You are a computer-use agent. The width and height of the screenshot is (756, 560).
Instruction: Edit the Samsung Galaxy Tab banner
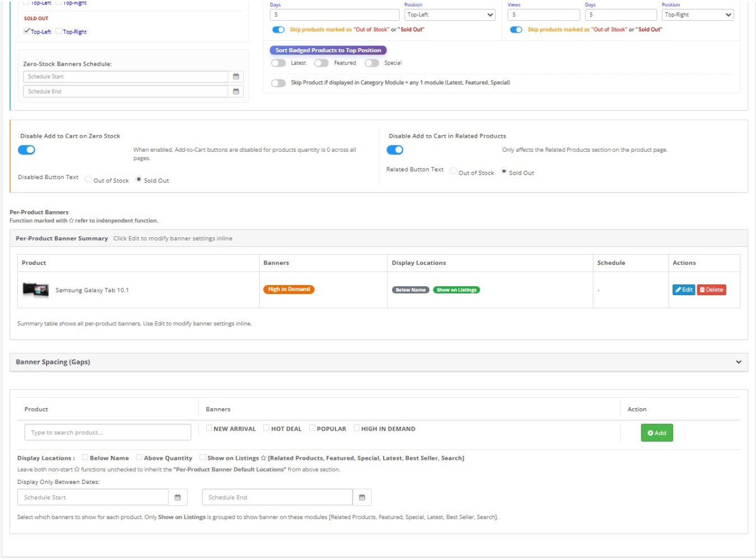[683, 290]
